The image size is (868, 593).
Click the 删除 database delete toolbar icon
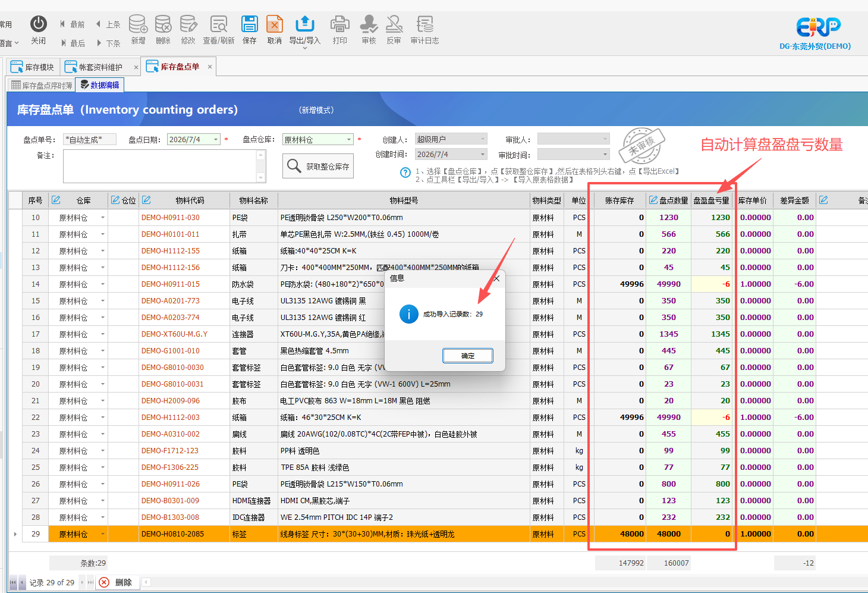point(163,24)
